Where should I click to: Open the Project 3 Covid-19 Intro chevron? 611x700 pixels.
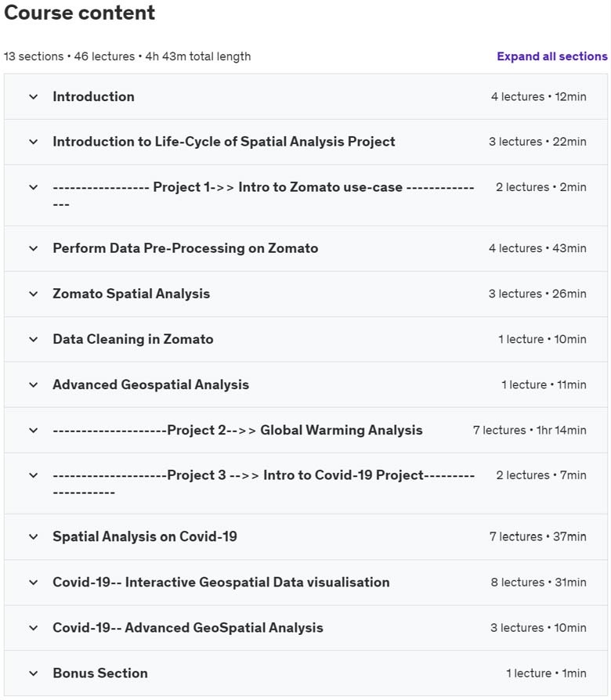pyautogui.click(x=33, y=475)
